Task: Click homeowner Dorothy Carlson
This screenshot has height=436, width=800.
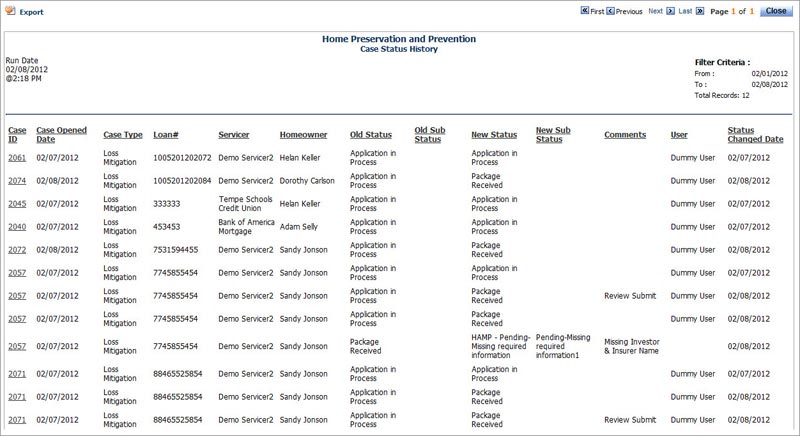Action: pyautogui.click(x=307, y=181)
